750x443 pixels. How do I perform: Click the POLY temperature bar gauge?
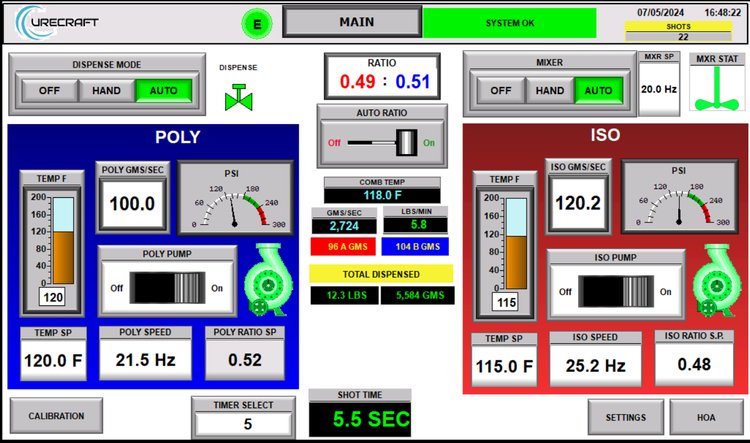point(63,241)
